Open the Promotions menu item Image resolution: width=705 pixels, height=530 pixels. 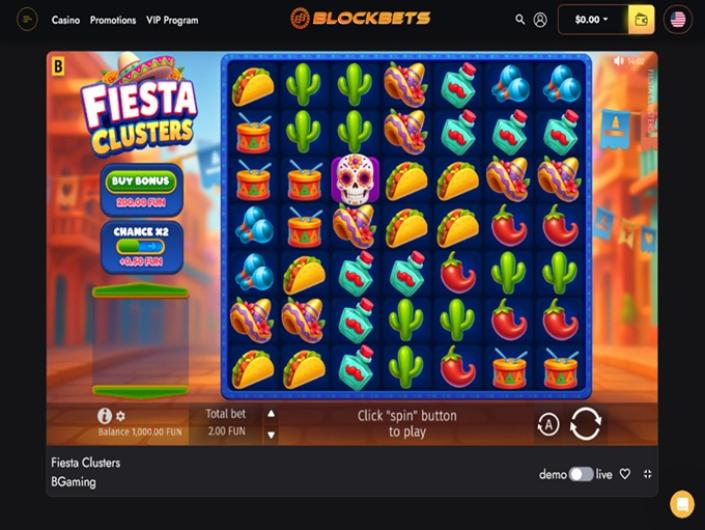coord(113,20)
